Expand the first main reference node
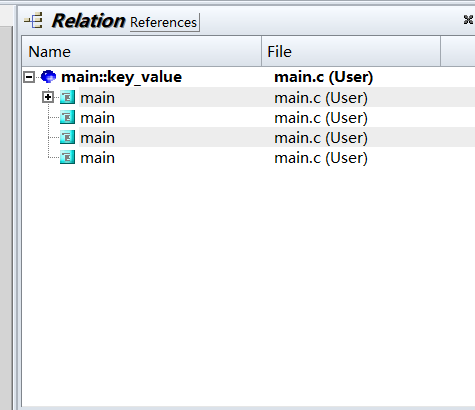The height and width of the screenshot is (410, 475). tap(48, 97)
